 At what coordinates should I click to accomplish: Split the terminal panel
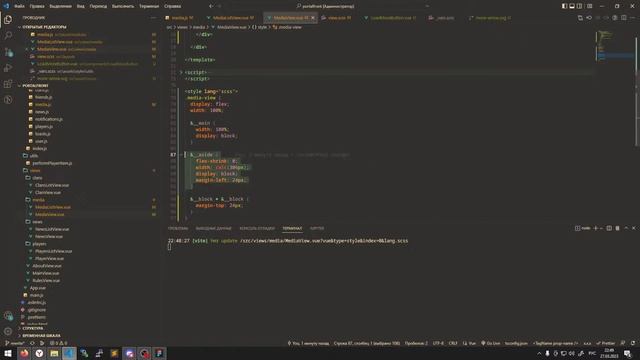609,228
